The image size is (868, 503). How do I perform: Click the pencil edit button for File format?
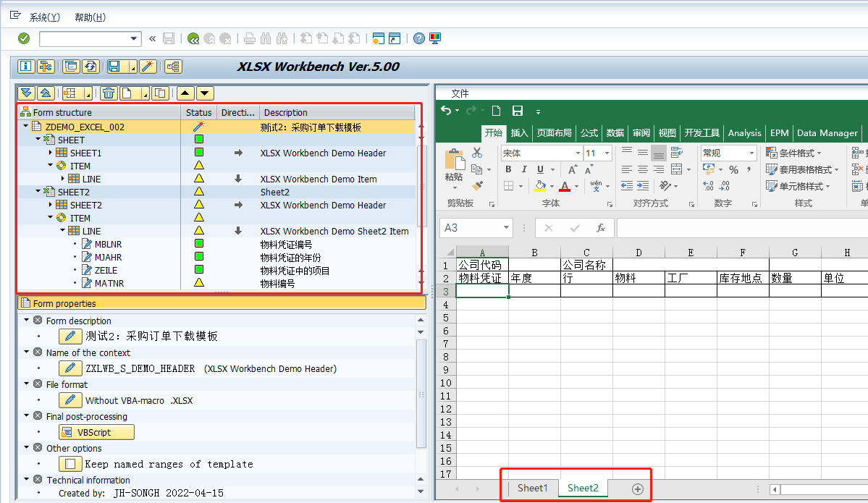pos(70,400)
